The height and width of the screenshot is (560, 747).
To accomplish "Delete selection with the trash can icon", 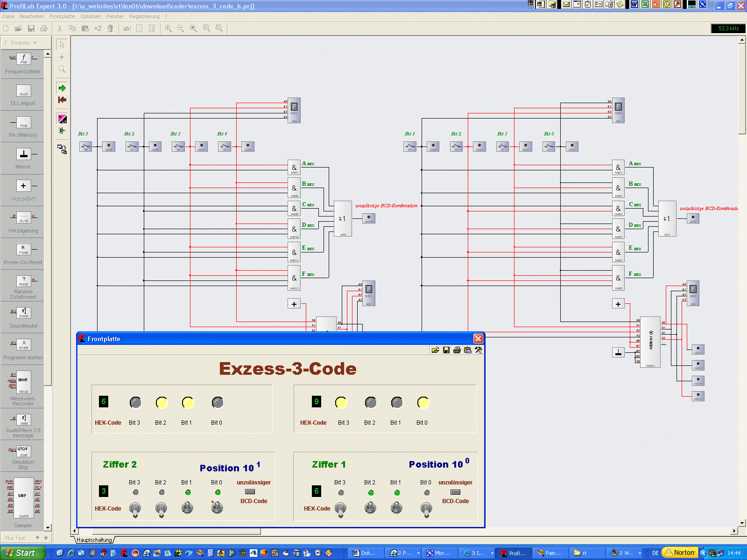I will [x=110, y=28].
